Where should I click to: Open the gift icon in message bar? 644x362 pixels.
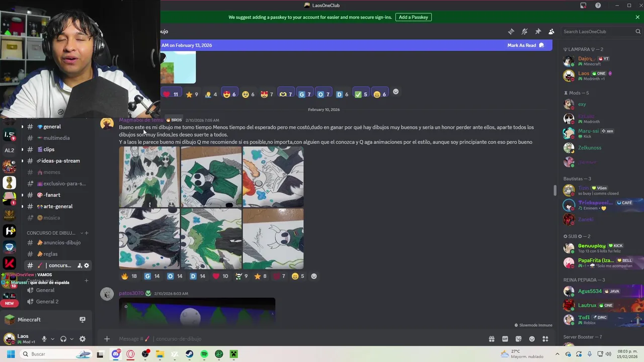click(492, 339)
